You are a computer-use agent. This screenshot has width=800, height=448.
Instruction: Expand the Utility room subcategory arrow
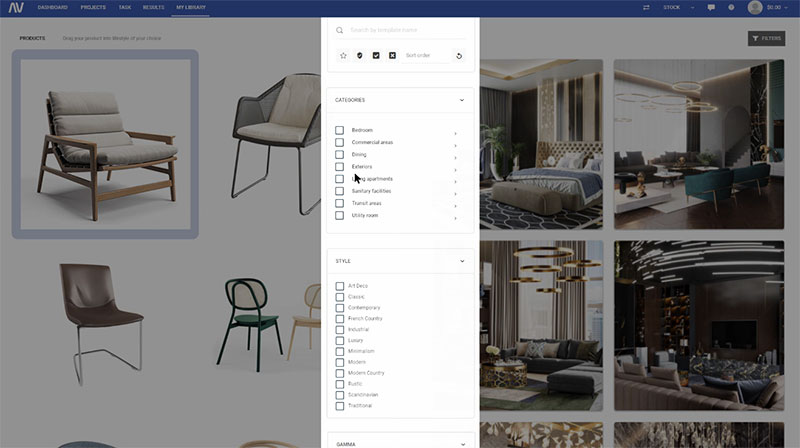[455, 218]
